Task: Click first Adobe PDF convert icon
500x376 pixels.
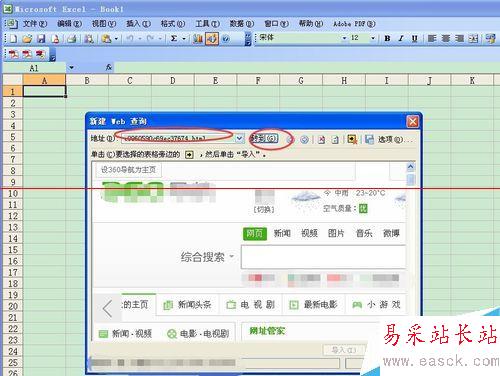Action: tap(13, 54)
